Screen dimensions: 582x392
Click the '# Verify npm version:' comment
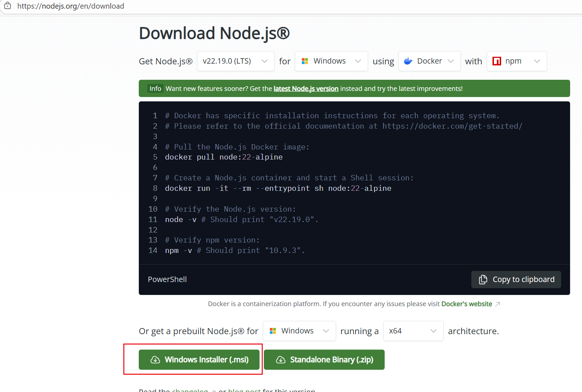click(212, 240)
